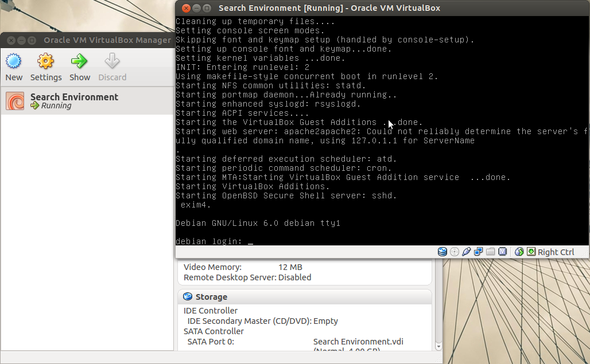Minimize the Search Environment VM window
590x364 pixels.
196,8
